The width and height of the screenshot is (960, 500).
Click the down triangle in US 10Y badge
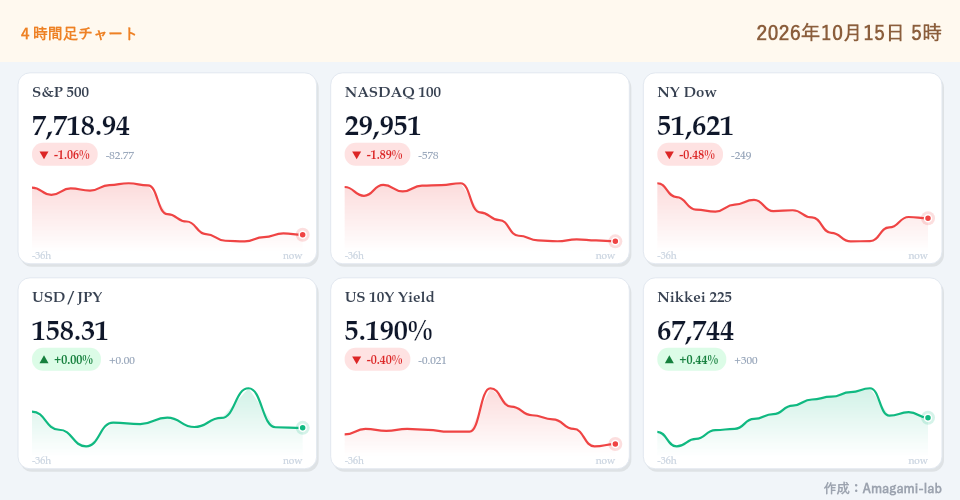[x=357, y=360]
